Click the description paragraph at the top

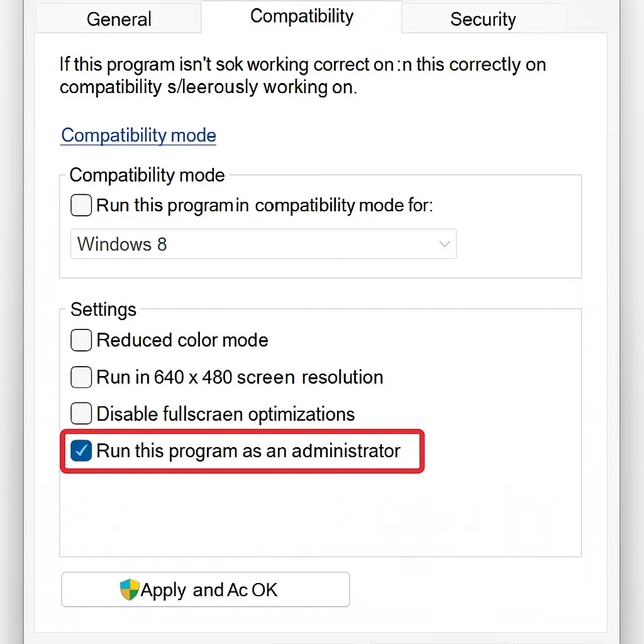(302, 75)
